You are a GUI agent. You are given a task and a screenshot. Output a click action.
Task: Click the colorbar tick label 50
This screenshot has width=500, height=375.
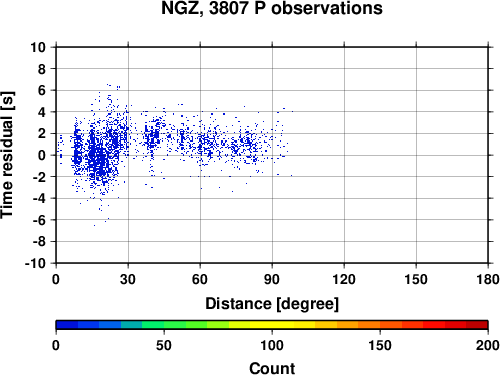click(164, 345)
